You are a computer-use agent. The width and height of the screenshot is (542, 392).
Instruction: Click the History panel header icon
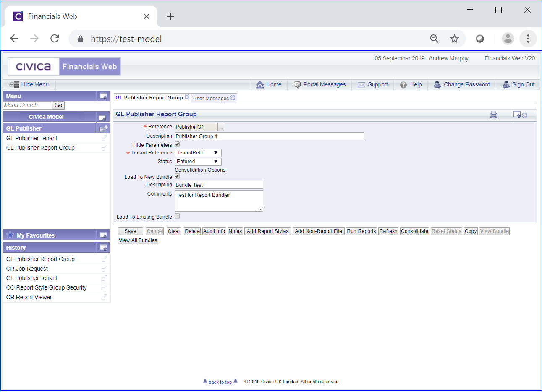point(103,248)
